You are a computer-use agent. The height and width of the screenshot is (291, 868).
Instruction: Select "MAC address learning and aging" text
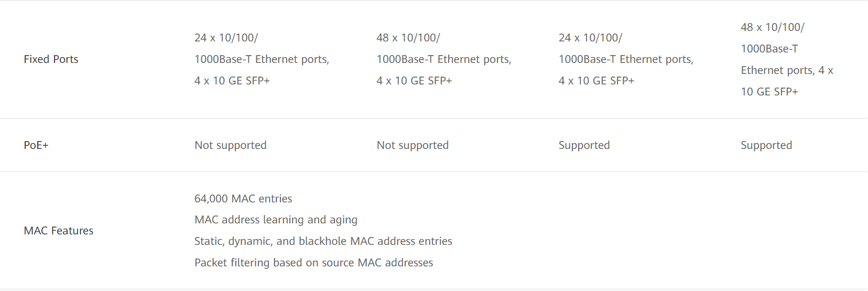pyautogui.click(x=276, y=220)
